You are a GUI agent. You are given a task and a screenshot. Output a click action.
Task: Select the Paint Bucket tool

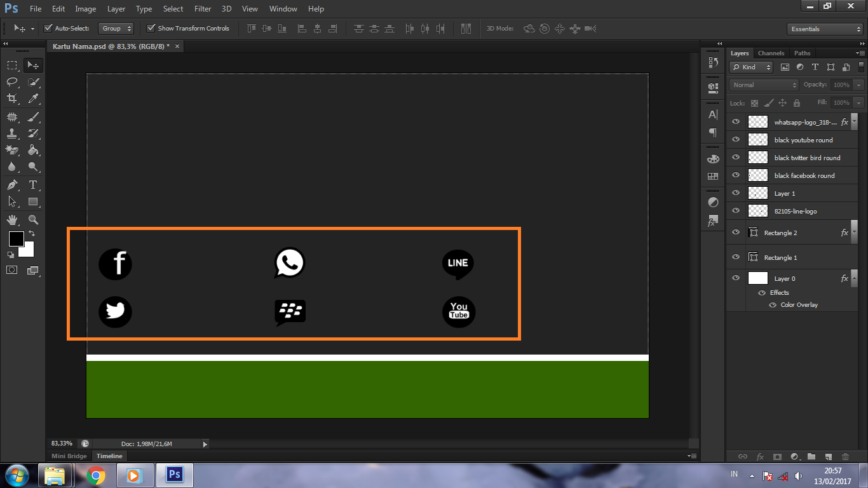(x=33, y=150)
